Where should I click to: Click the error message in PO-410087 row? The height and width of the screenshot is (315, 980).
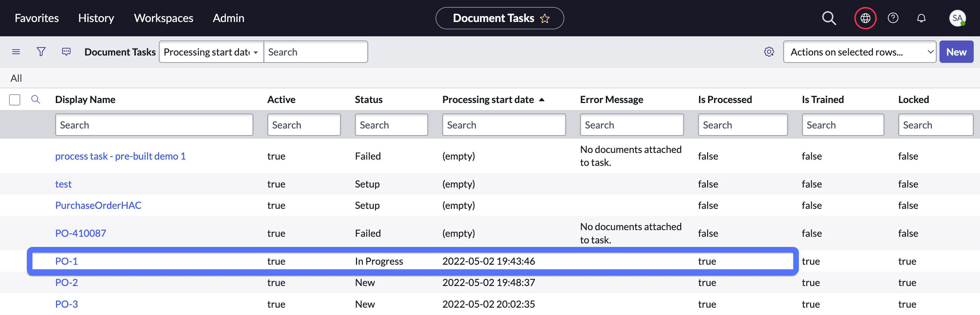(x=630, y=233)
